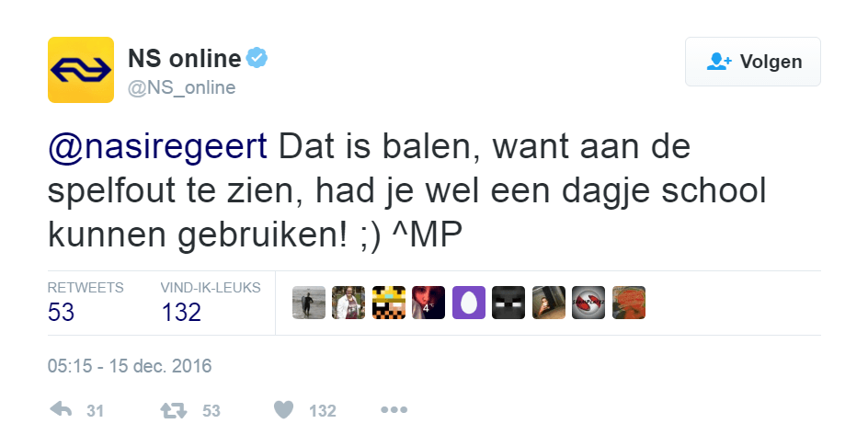Click the avatar showing 4°C
The height and width of the screenshot is (435, 868).
tap(428, 303)
